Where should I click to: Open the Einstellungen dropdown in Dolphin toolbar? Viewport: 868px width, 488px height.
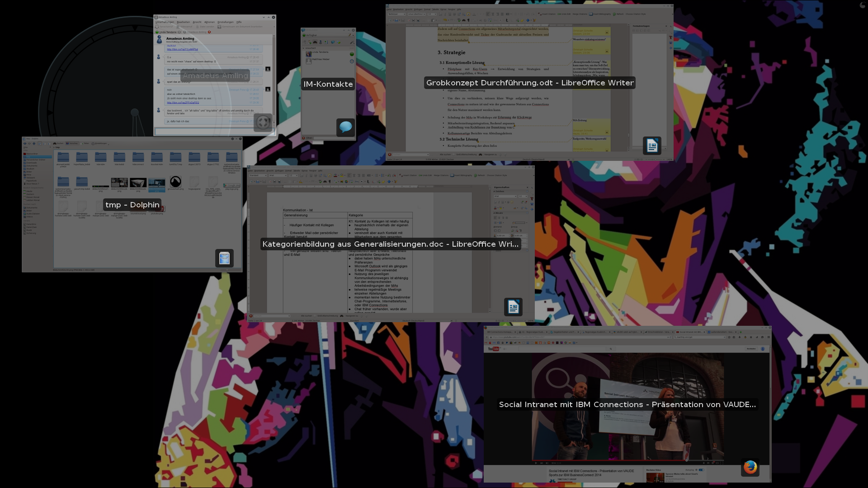100,143
